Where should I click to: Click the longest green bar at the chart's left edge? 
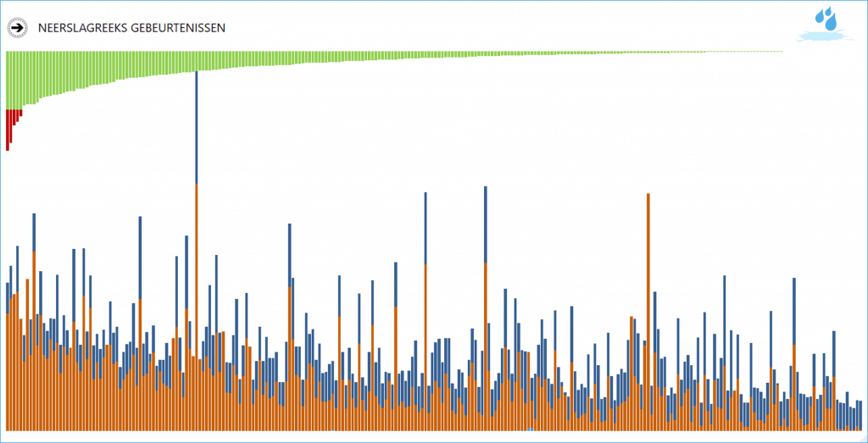(x=8, y=80)
